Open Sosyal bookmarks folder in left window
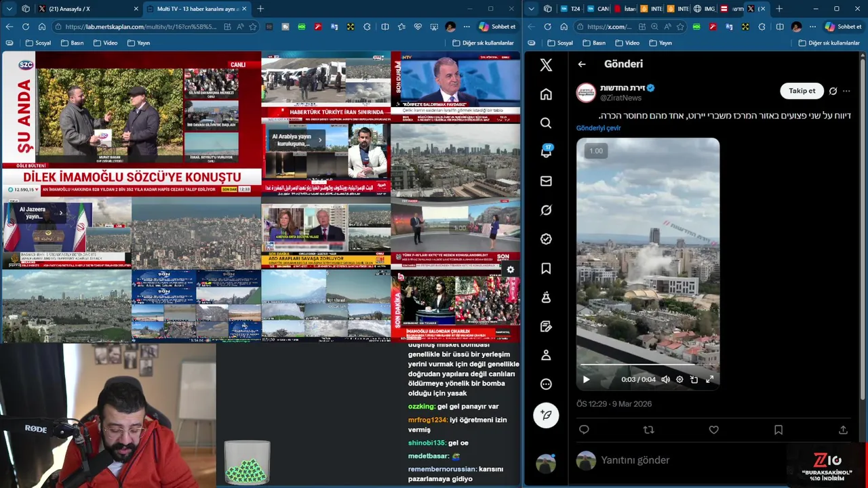 pos(38,43)
